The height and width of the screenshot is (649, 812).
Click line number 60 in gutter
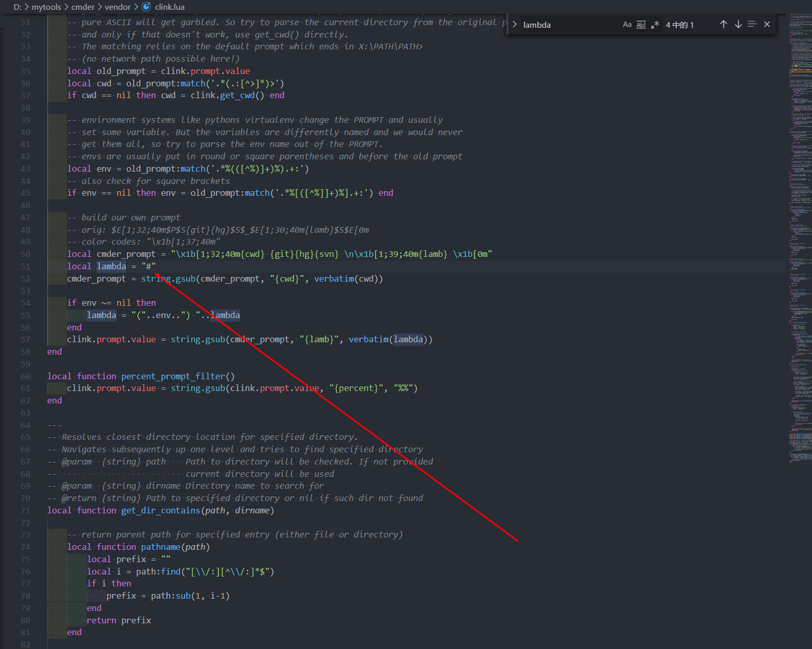[x=25, y=376]
